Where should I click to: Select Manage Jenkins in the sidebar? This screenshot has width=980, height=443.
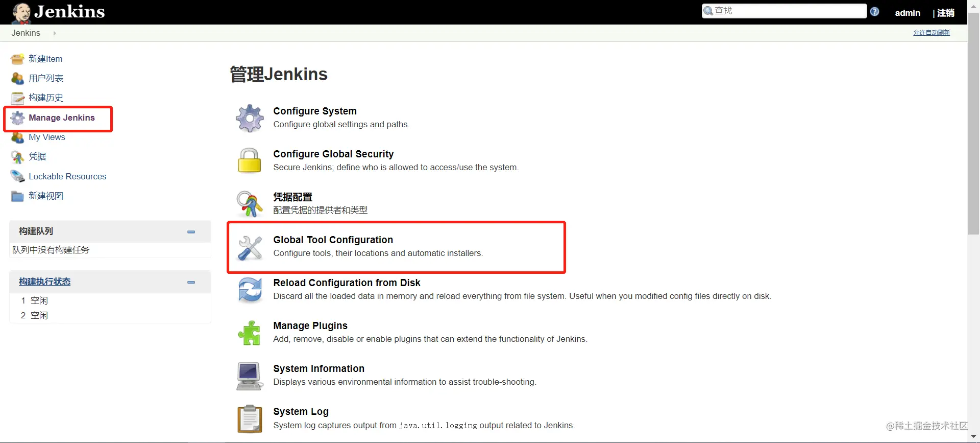(x=62, y=118)
